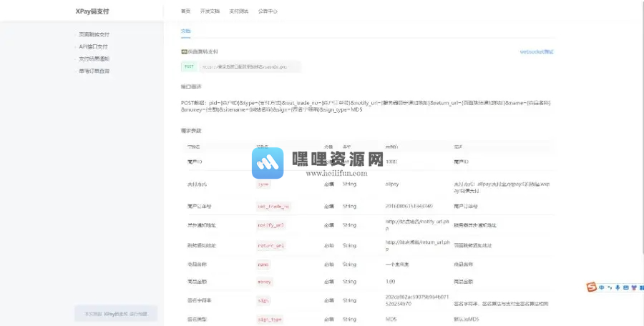Open the 公告中心 nav item
The width and height of the screenshot is (644, 326).
point(268,11)
